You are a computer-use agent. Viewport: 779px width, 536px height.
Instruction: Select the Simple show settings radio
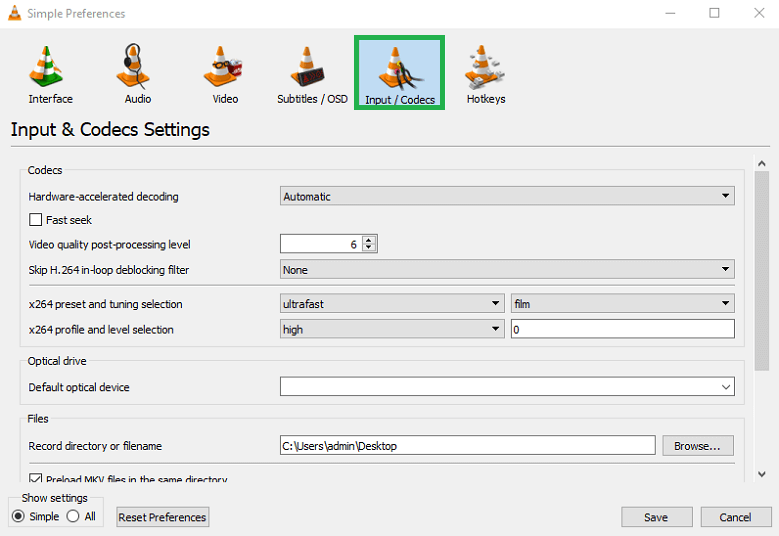[18, 516]
